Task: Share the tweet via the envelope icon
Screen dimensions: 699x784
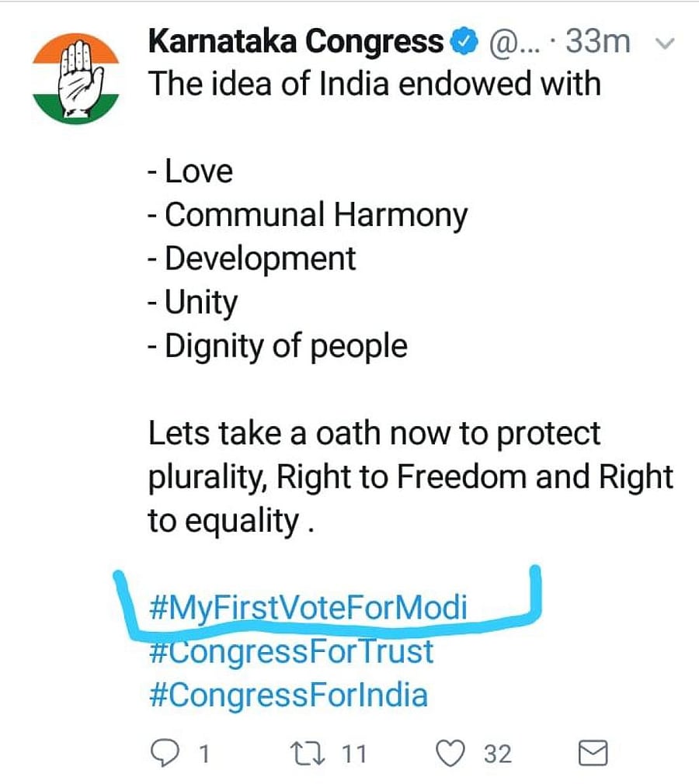Action: [x=594, y=753]
